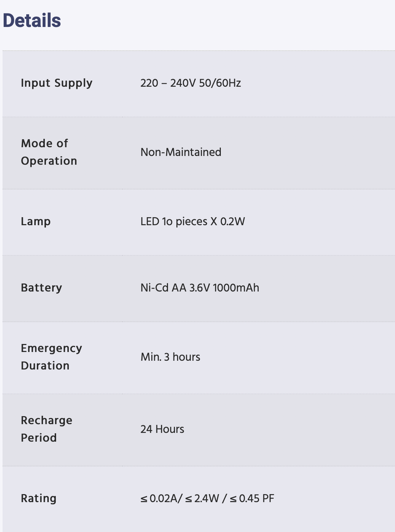This screenshot has width=395, height=532.
Task: Select the Rating row label
Action: pos(39,498)
